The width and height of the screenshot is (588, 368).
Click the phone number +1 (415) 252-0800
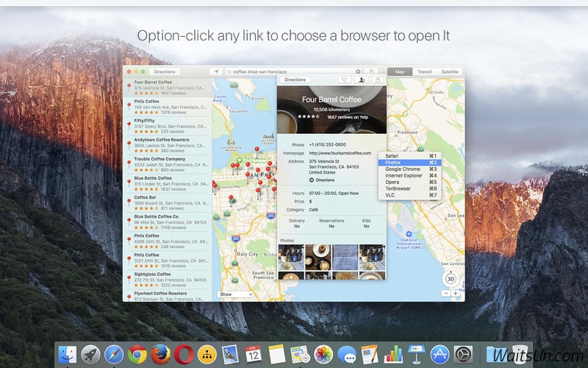[x=327, y=144]
